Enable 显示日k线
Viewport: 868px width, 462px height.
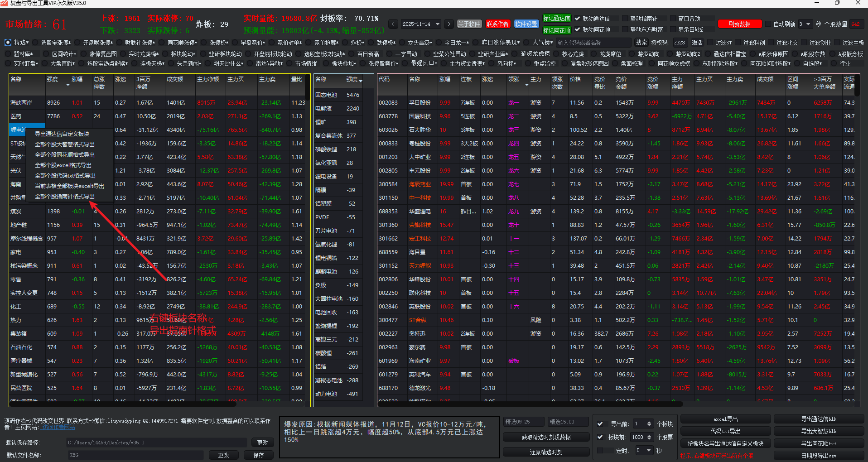tap(673, 29)
